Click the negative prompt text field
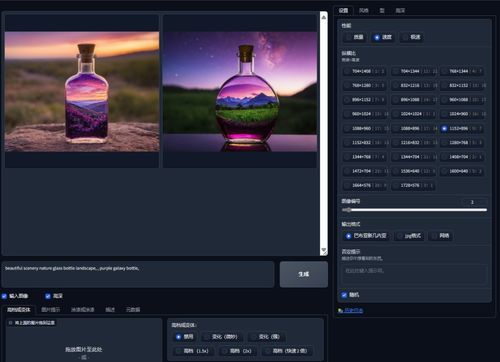Viewport: 500px width, 362px height. [414, 275]
